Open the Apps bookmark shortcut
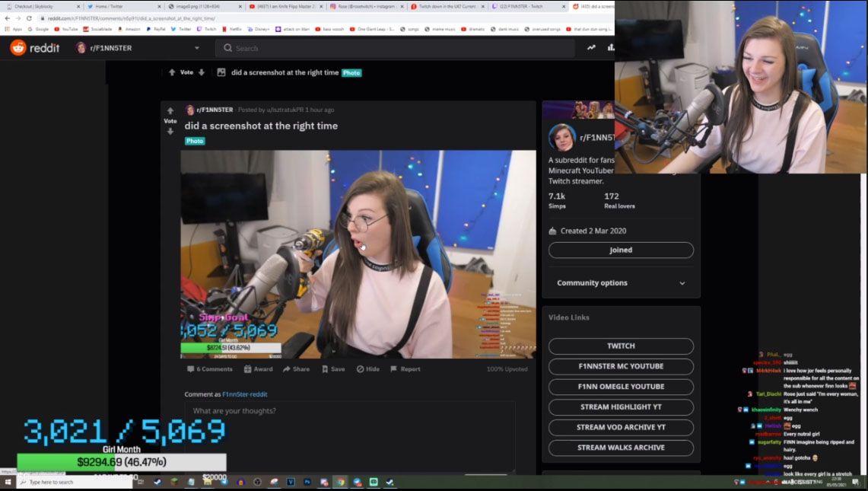Screen dimensions: 868x491 pos(14,29)
